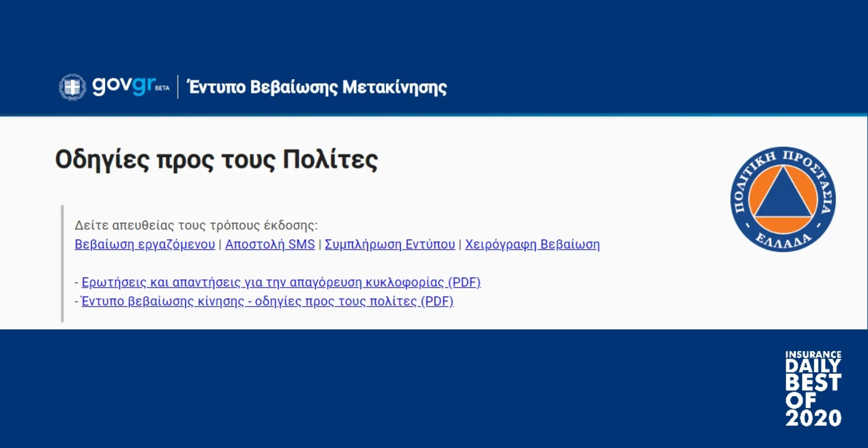Open the Έντυπο βεβαίωσης κίνησης PDF link
The height and width of the screenshot is (448, 868).
click(268, 301)
